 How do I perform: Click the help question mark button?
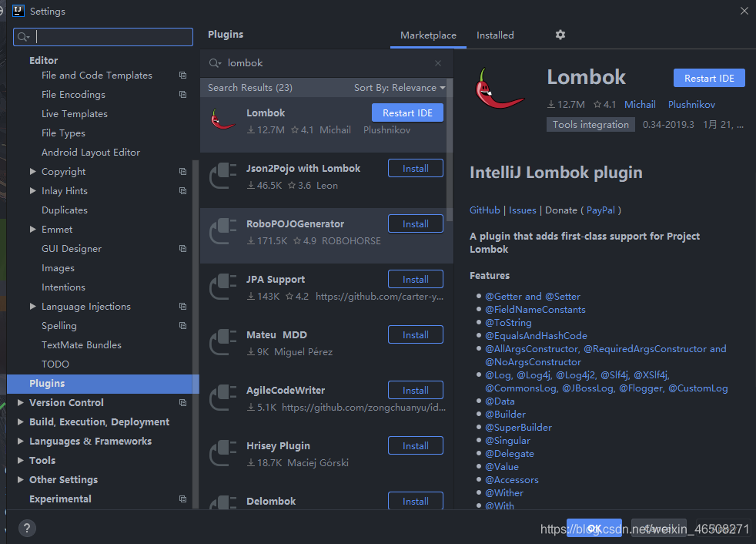click(x=27, y=528)
